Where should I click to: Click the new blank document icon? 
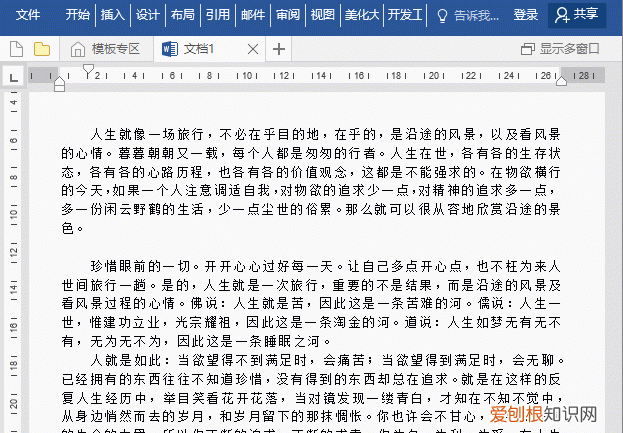coord(16,49)
